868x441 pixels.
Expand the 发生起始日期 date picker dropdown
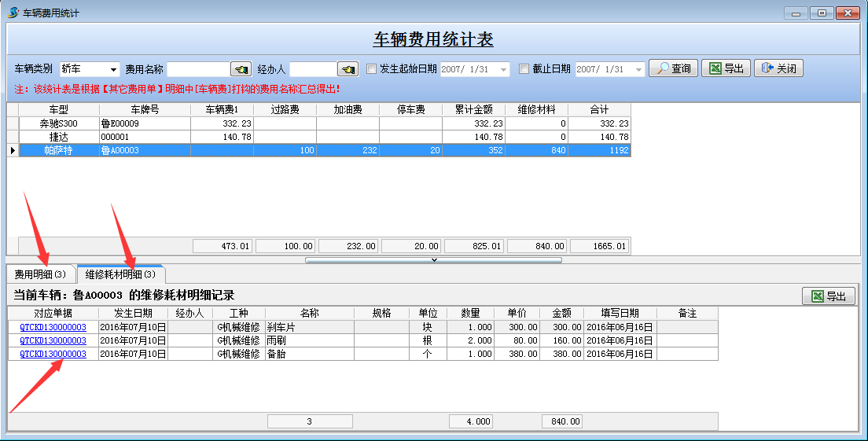point(503,69)
